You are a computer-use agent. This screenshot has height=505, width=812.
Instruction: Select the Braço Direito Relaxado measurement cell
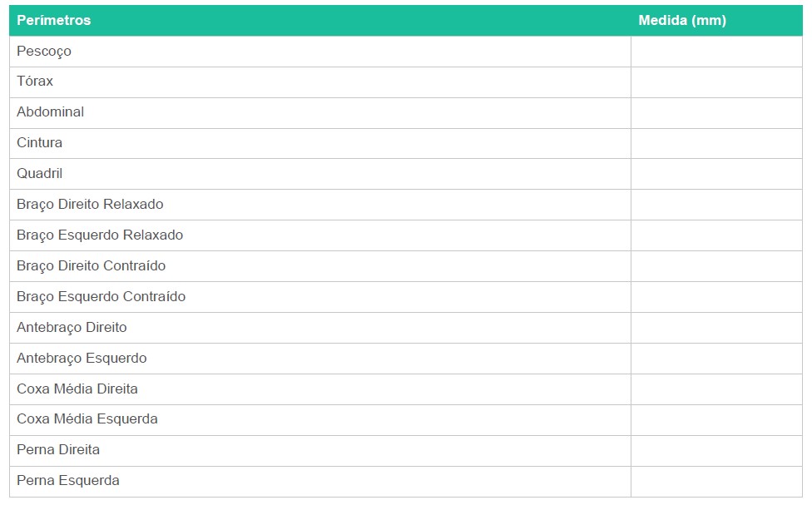click(716, 205)
